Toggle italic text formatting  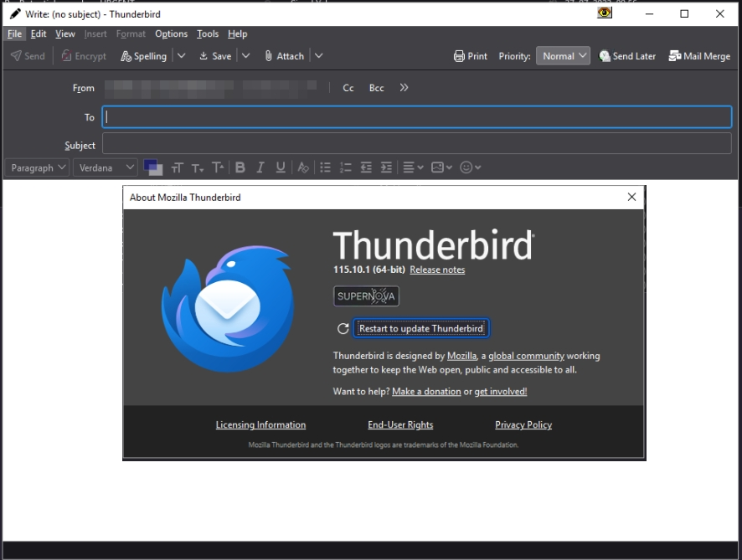[260, 167]
